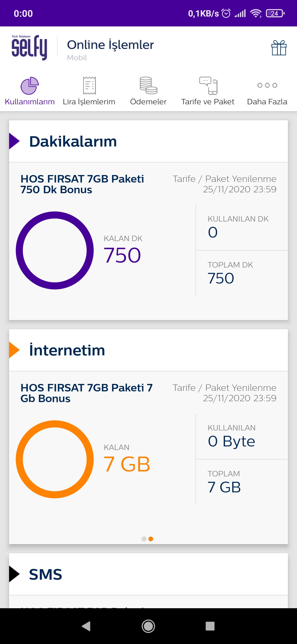The height and width of the screenshot is (644, 297).
Task: Collapse the İnternetim section orange triangle
Action: click(14, 350)
